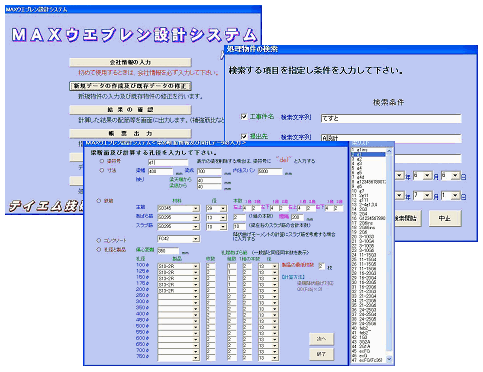Click the 梁幅 input field
The height and width of the screenshot is (372, 483).
pos(160,171)
